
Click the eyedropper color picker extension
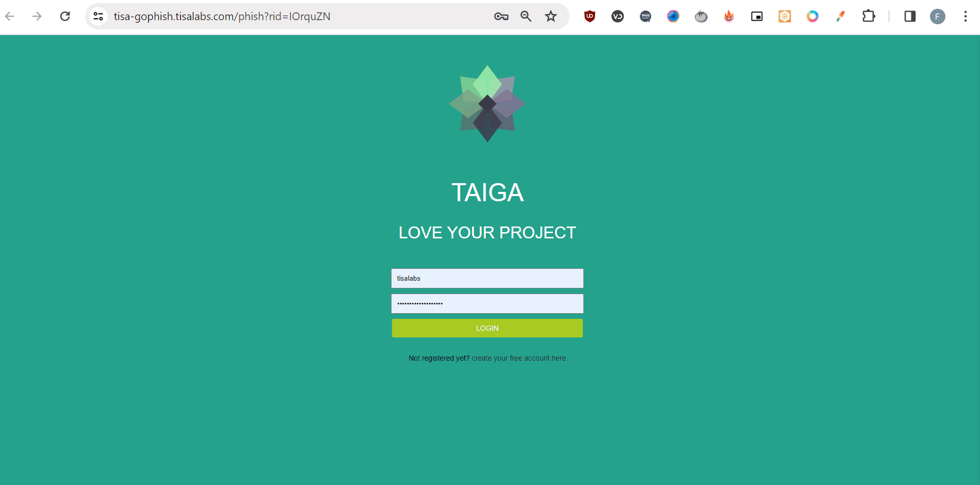(840, 17)
